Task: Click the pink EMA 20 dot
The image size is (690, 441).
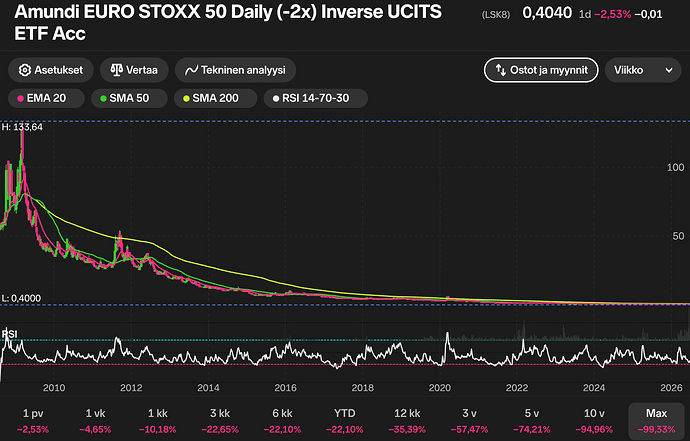Action: pyautogui.click(x=20, y=99)
